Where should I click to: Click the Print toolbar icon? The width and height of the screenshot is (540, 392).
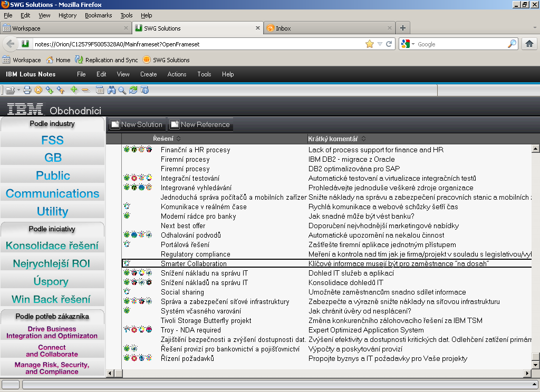click(27, 90)
